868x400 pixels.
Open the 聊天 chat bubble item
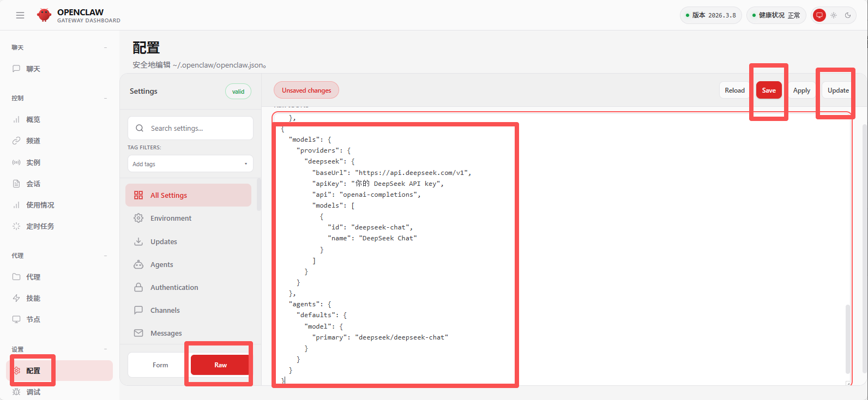coord(59,69)
